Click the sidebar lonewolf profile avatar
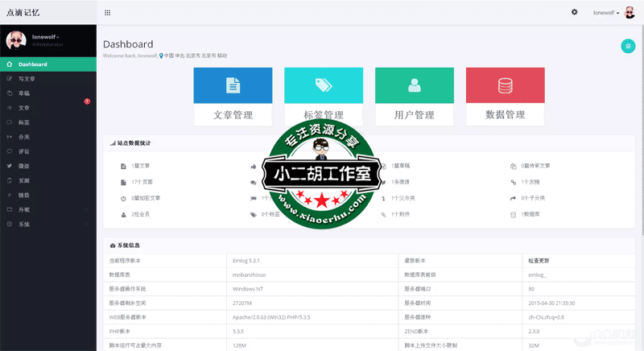The image size is (644, 351). coord(16,40)
